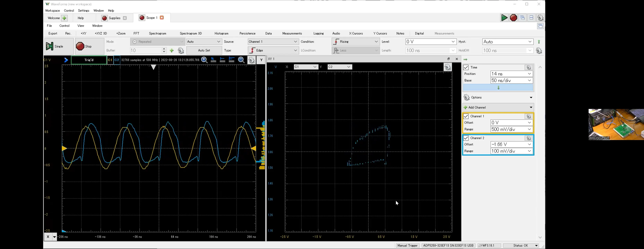Viewport: 644px width, 249px height.
Task: Uncheck the Channel 1 checkbox
Action: click(x=466, y=116)
